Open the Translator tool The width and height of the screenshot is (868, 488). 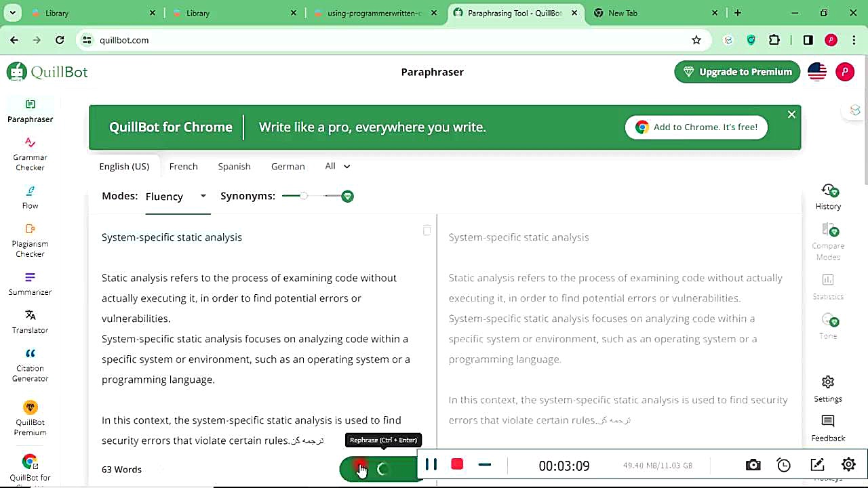tap(30, 322)
